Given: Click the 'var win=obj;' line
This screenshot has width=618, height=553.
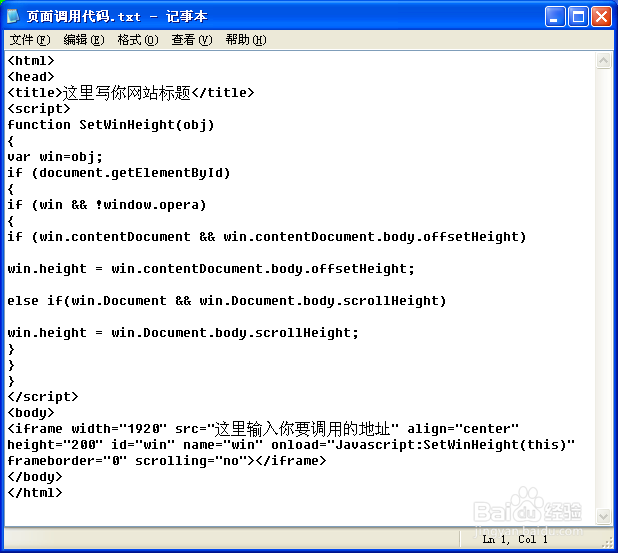Looking at the screenshot, I should [55, 156].
